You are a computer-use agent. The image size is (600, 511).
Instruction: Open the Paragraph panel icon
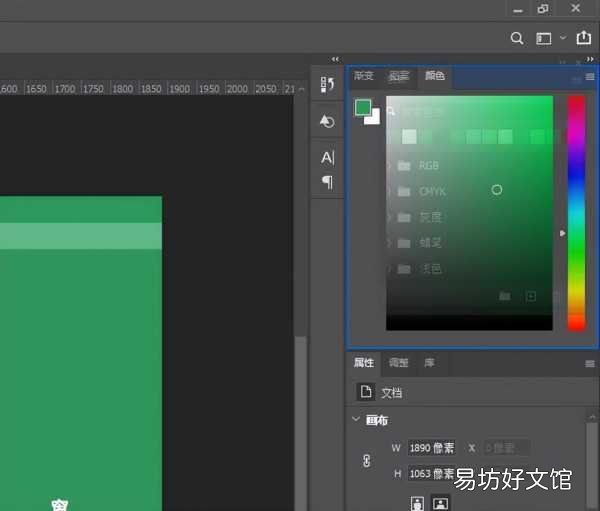328,182
